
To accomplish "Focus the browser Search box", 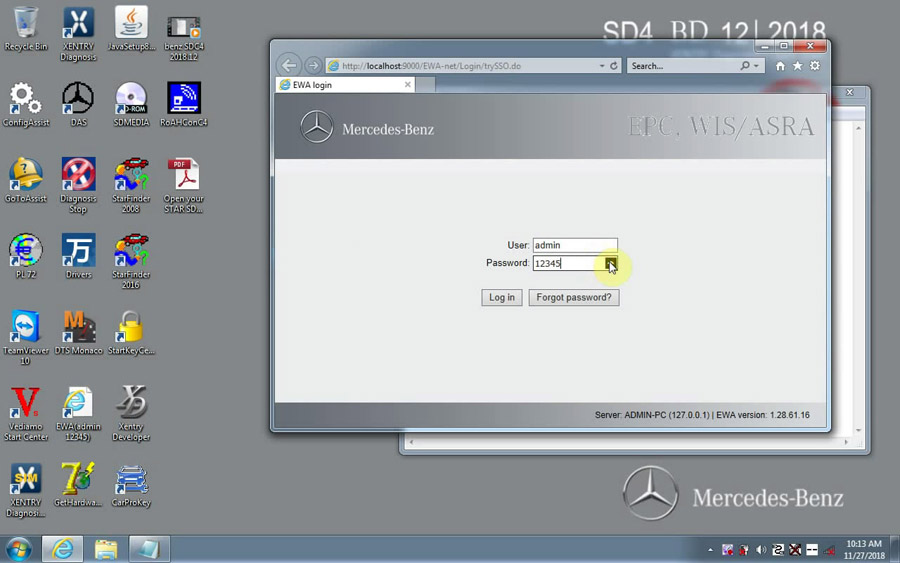I will coord(684,66).
